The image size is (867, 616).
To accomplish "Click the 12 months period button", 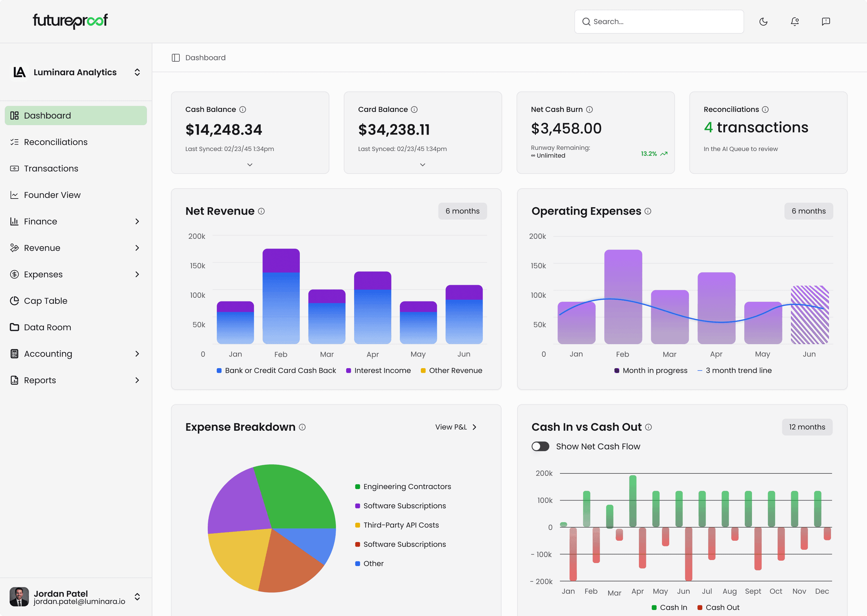I will click(x=807, y=427).
